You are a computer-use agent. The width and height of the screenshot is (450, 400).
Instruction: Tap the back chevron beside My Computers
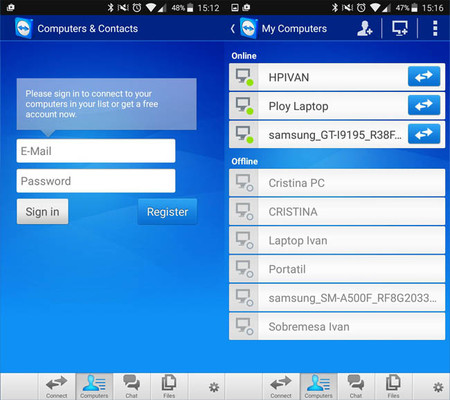pyautogui.click(x=233, y=29)
